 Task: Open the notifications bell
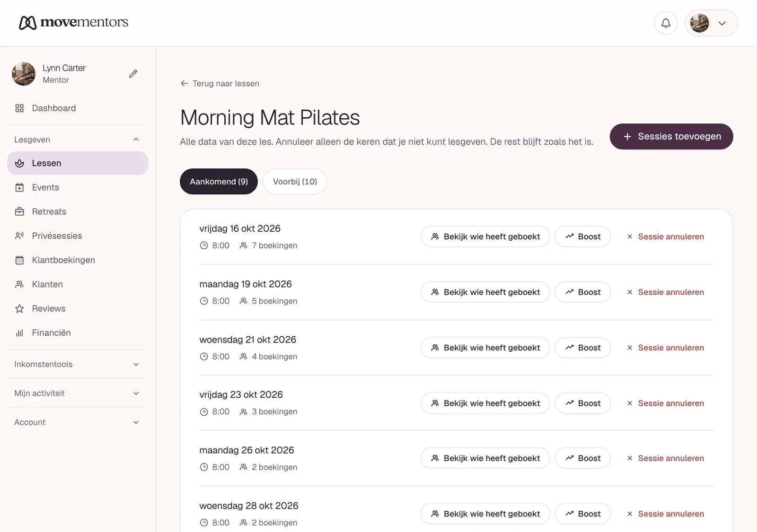pos(666,23)
